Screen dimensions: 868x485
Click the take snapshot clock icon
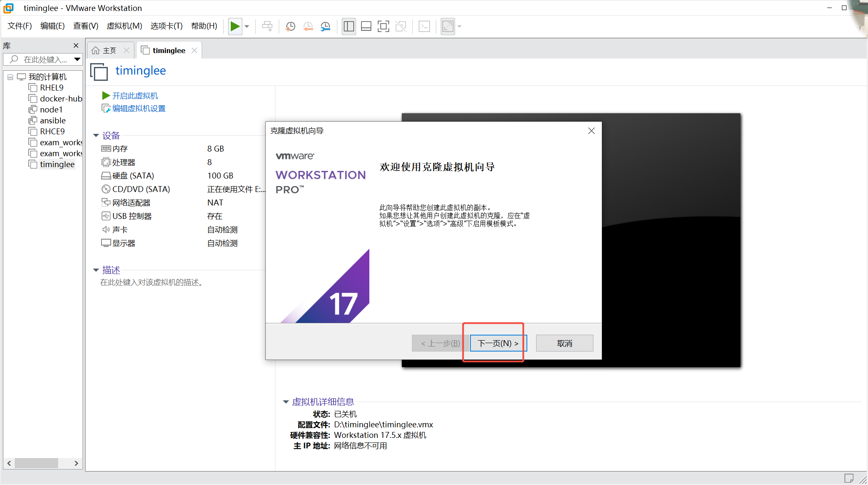(x=290, y=27)
